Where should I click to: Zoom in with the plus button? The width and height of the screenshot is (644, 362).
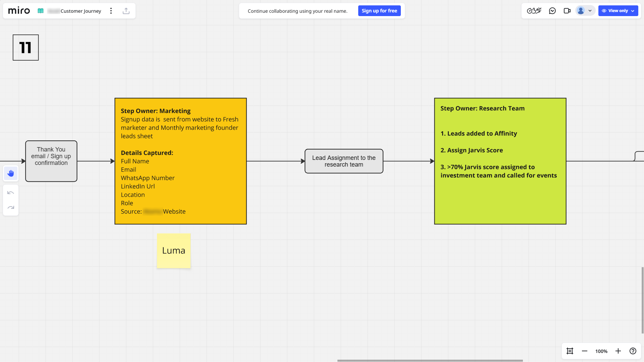click(618, 351)
